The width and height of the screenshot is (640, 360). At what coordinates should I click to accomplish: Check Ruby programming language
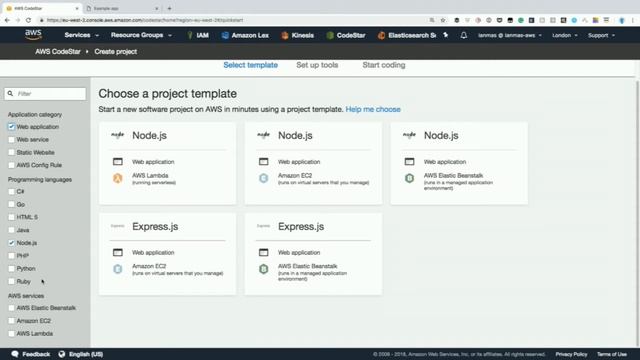tap(11, 281)
